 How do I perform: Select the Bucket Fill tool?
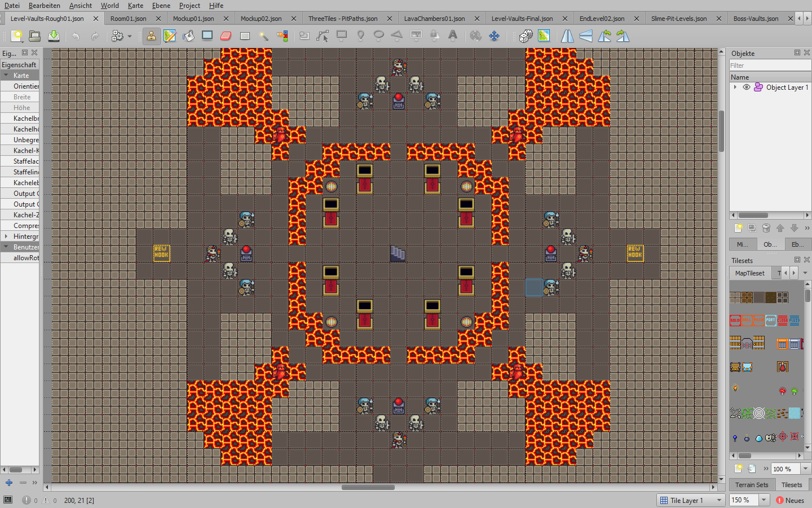click(x=188, y=36)
